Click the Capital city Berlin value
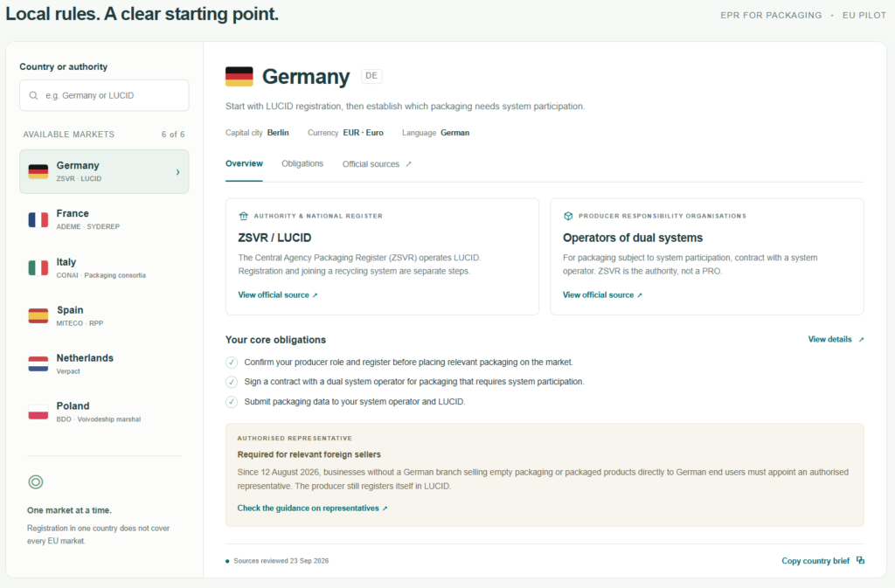 tap(278, 132)
